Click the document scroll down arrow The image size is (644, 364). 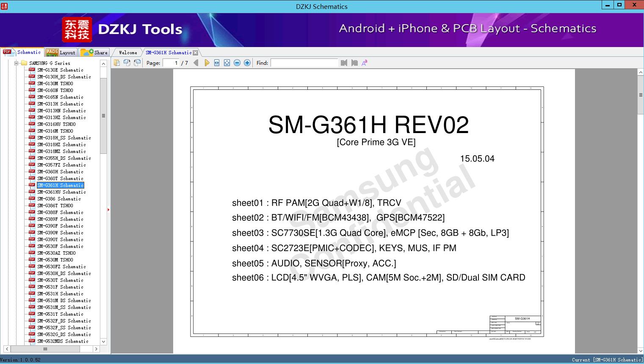tap(641, 350)
